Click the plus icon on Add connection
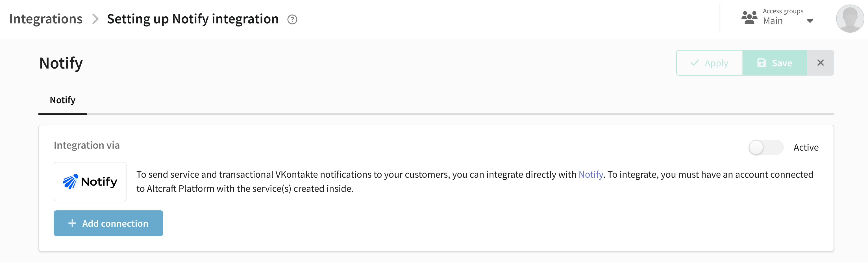Viewport: 868px width, 262px height. (72, 223)
